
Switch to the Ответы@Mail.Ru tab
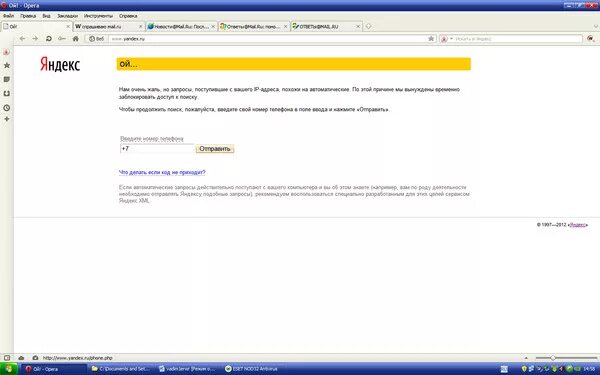click(253, 26)
